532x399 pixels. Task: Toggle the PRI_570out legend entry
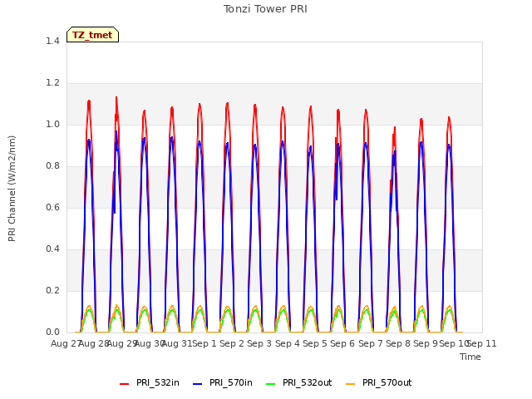(x=379, y=382)
